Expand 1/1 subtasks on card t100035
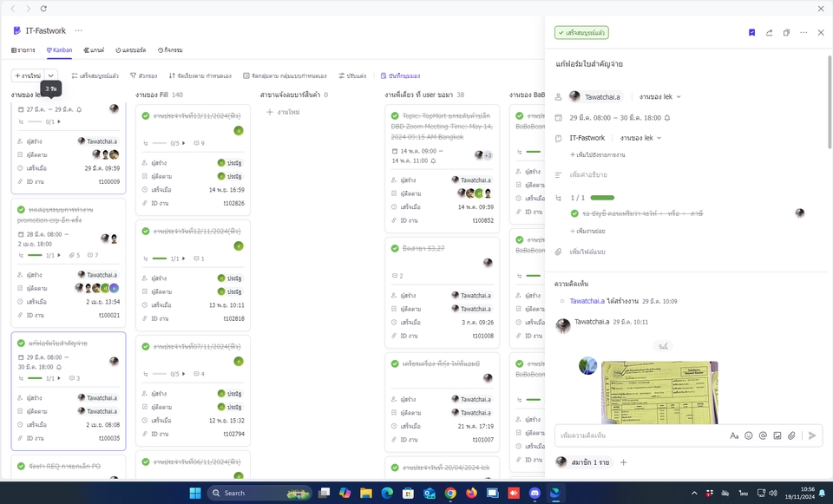 pos(59,378)
